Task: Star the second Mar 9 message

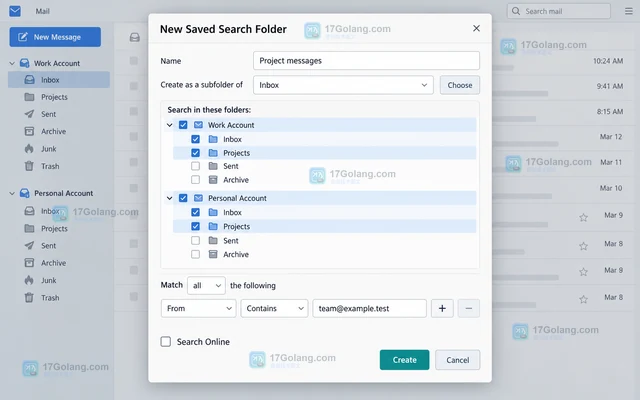Action: [x=583, y=272]
